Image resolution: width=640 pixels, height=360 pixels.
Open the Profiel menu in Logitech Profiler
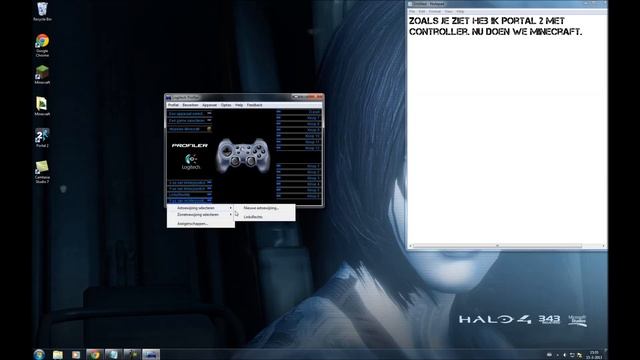[x=173, y=105]
